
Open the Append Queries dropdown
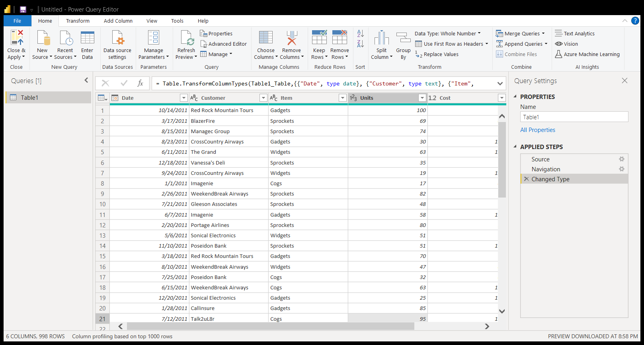click(x=522, y=44)
